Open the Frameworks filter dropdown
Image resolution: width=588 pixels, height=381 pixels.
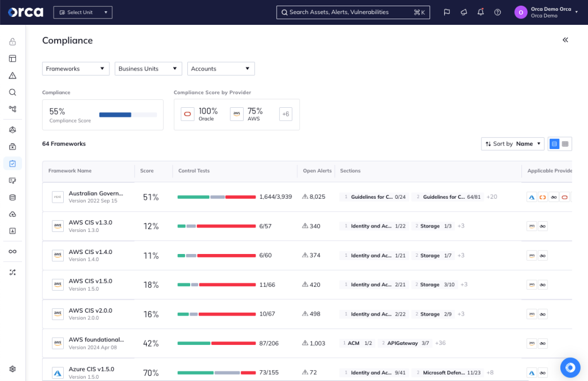tap(76, 69)
